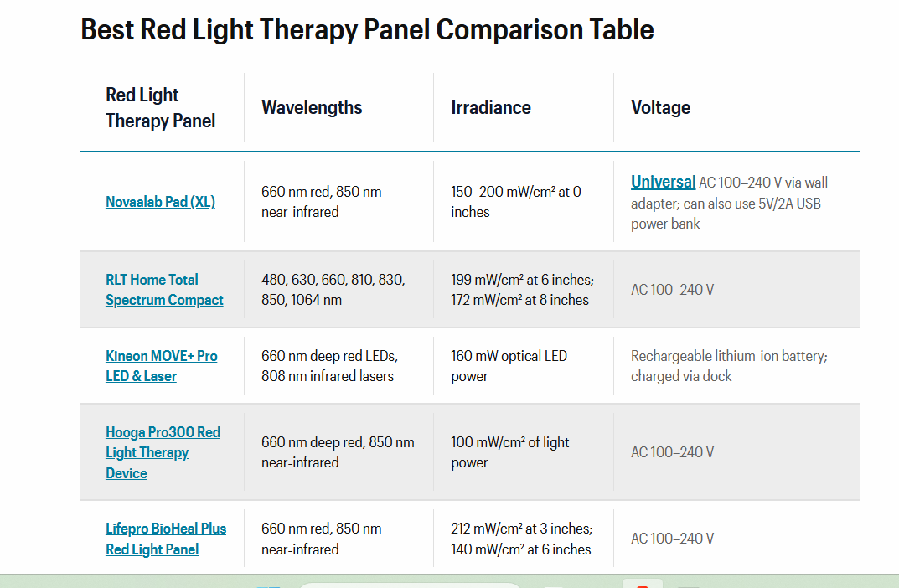Select the 480, 630, 660 wavelengths cell
This screenshot has width=899, height=588.
coord(333,290)
